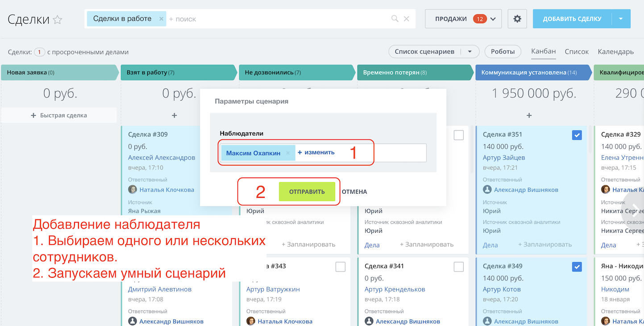The image size is (644, 326).
Task: Click the Никодим contact link
Action: coord(615,289)
